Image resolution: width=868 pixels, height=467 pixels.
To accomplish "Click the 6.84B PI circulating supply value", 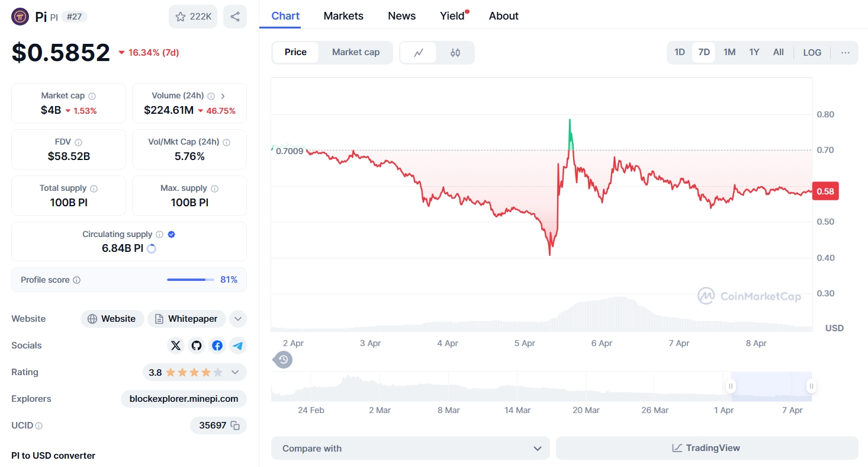I will pos(123,249).
